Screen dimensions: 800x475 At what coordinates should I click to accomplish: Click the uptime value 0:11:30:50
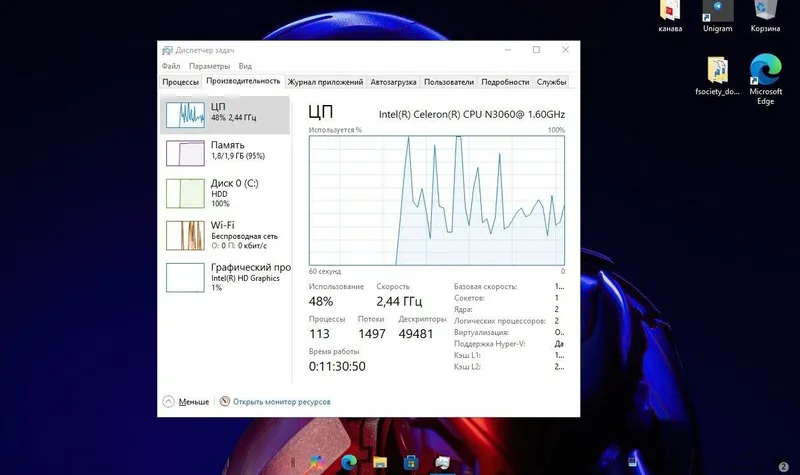coord(337,366)
